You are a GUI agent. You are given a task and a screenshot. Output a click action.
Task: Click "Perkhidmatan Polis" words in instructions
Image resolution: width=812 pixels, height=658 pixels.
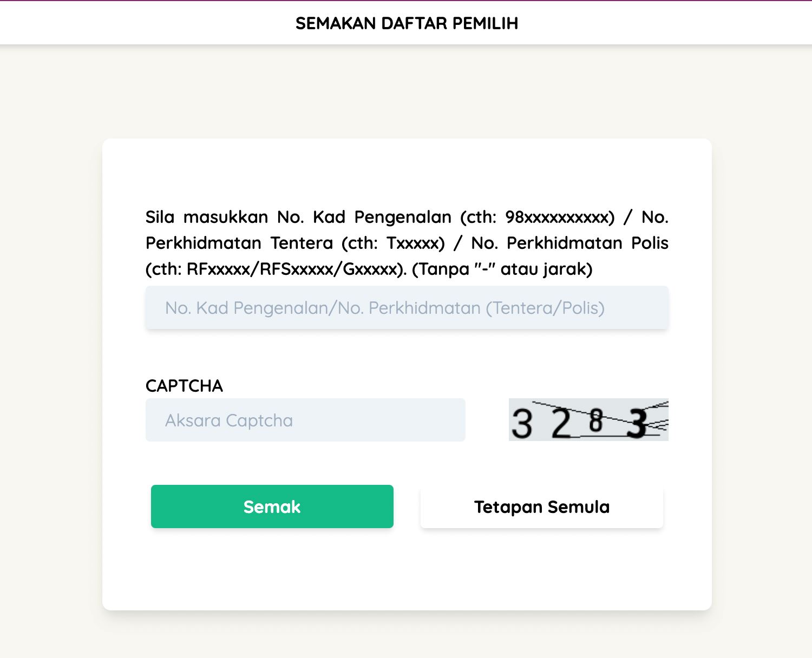tap(587, 243)
